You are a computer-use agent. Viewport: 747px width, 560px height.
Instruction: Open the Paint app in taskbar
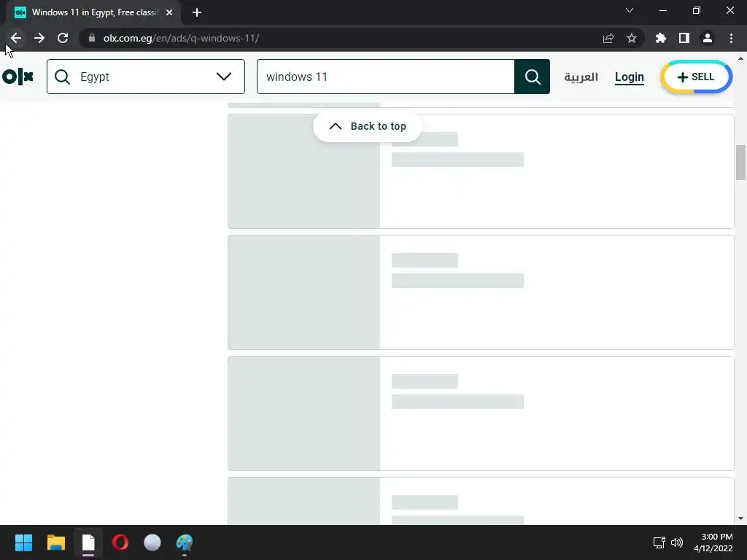tap(185, 542)
